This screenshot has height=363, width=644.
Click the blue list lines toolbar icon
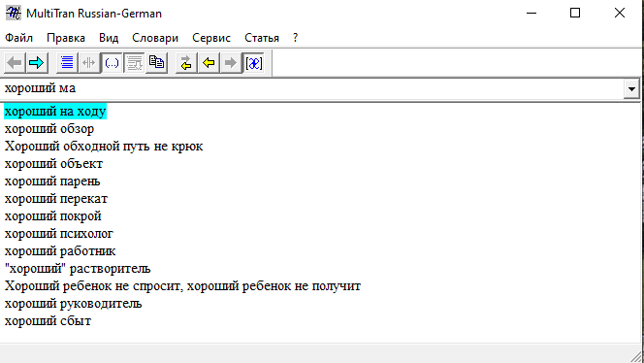click(67, 63)
